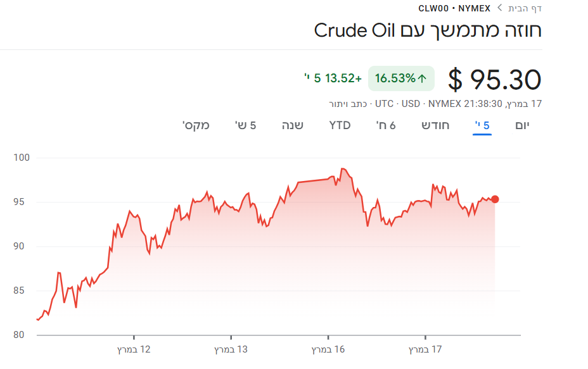This screenshot has height=369, width=588.
Task: Switch to the "6 ח'" range tab
Action: point(386,125)
